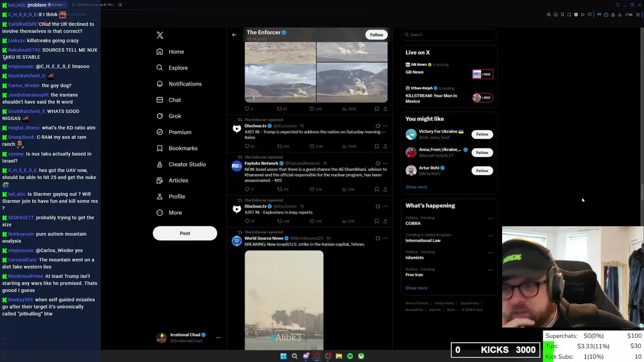Open the International Law trending topic
Screen dimensions: 644x362
click(423, 240)
